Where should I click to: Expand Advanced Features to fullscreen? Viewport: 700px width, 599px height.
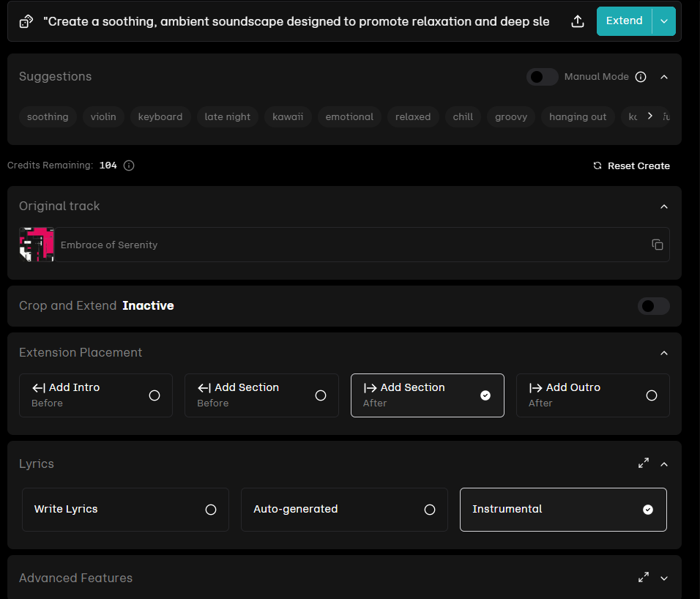click(644, 578)
